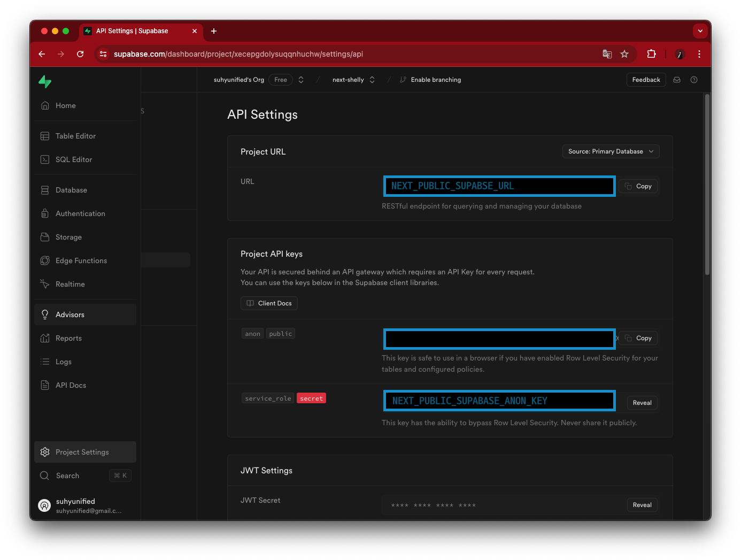Reveal the JWT Secret
Image resolution: width=741 pixels, height=560 pixels.
pos(642,505)
